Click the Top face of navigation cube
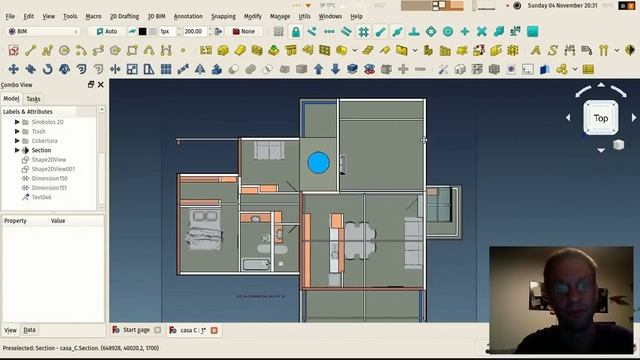Image resolution: width=640 pixels, height=360 pixels. point(600,118)
